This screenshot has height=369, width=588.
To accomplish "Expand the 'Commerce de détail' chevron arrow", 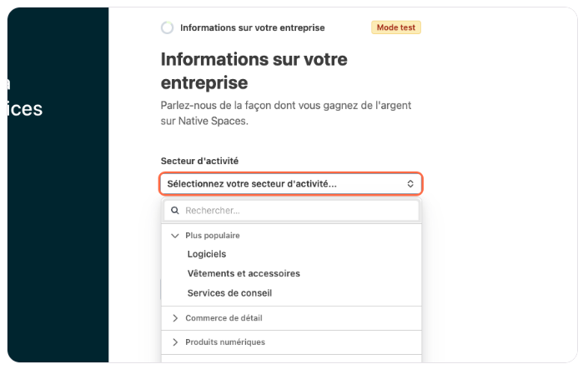I will (175, 318).
